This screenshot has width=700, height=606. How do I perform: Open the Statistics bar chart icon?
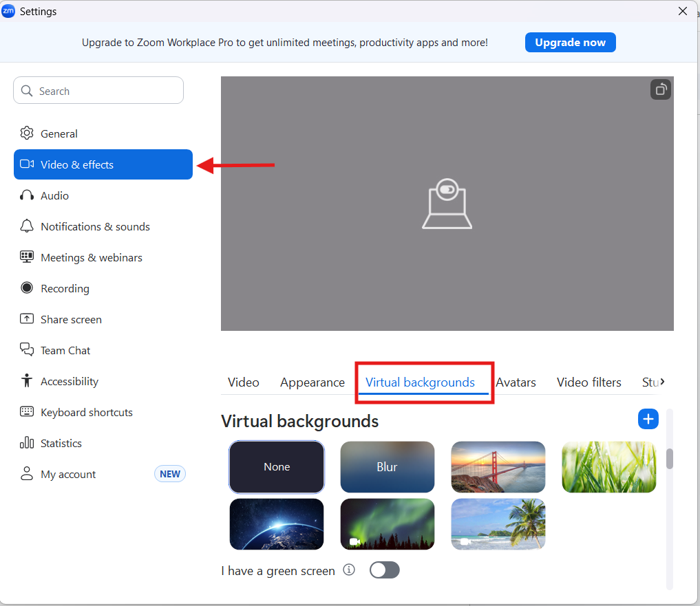pos(27,443)
